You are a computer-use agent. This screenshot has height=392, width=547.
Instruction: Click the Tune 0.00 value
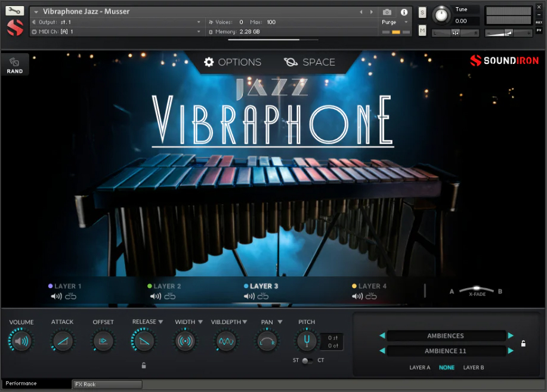click(x=461, y=21)
